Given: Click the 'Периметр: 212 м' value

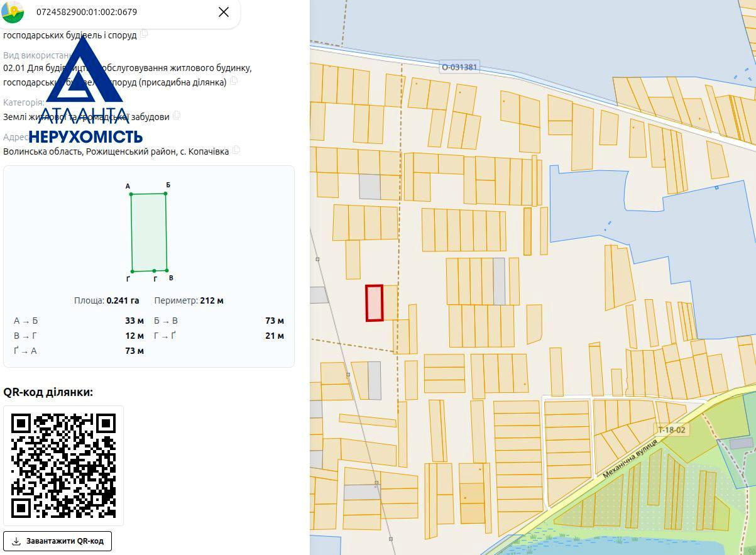Looking at the screenshot, I should click(189, 300).
